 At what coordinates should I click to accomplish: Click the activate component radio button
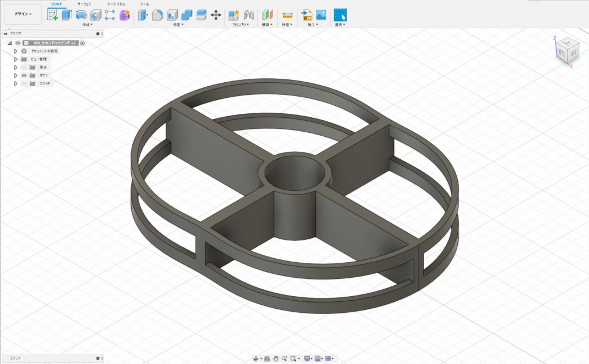coord(82,43)
